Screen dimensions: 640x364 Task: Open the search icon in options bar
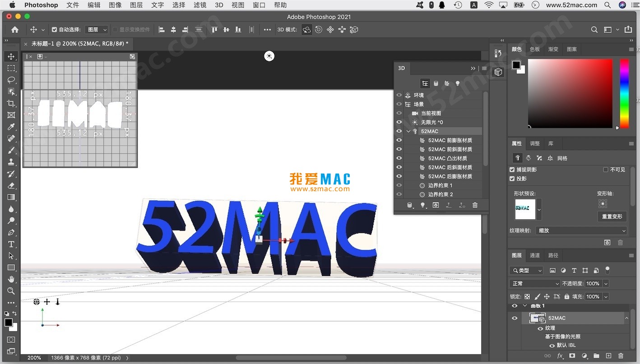coord(594,29)
